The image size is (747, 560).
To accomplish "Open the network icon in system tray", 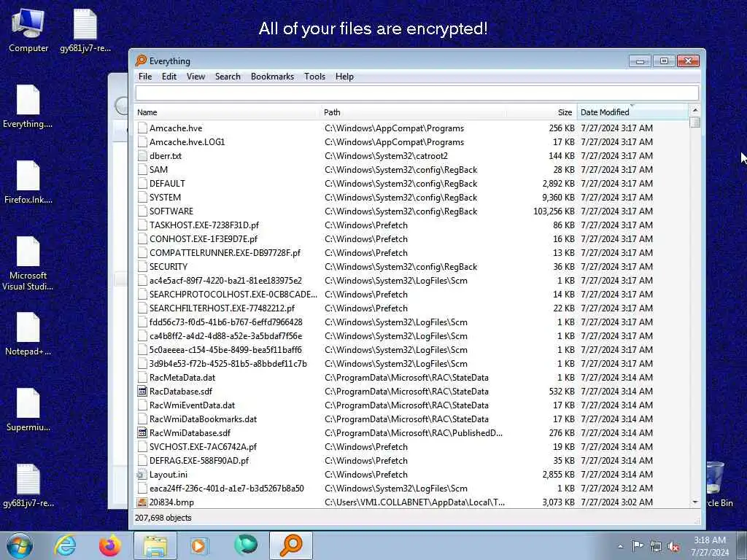I will [656, 547].
